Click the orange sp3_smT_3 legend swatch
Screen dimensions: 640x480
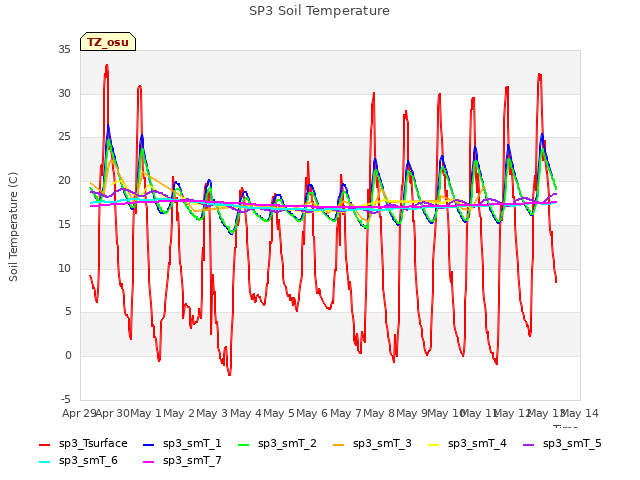[339, 444]
